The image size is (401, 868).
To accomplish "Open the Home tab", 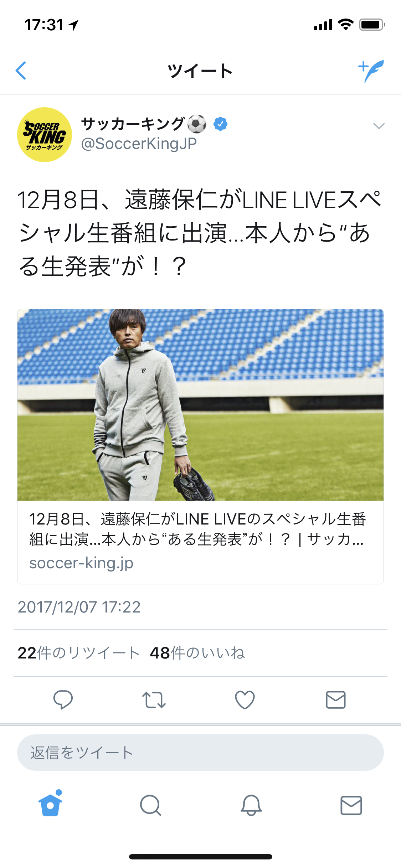I will (x=50, y=803).
